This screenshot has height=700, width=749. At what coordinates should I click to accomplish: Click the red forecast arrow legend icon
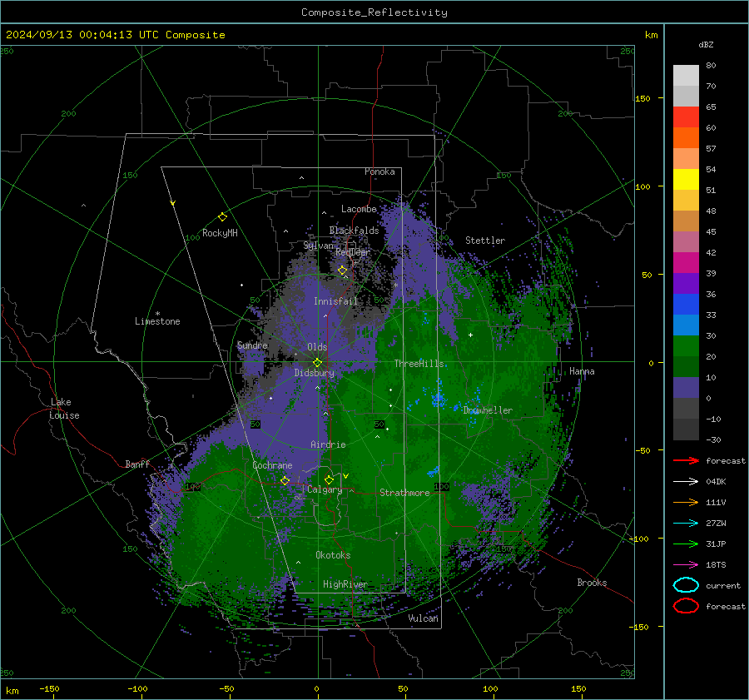click(686, 460)
